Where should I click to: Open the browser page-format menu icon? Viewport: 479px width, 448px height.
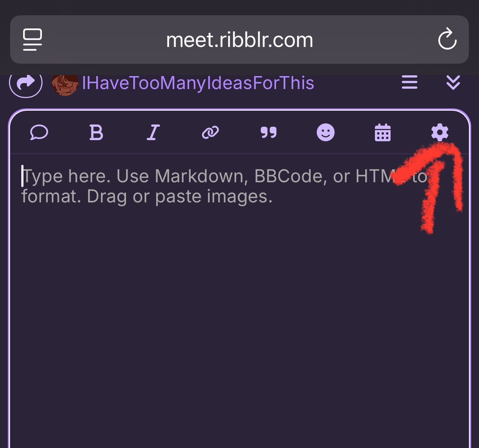tap(32, 40)
